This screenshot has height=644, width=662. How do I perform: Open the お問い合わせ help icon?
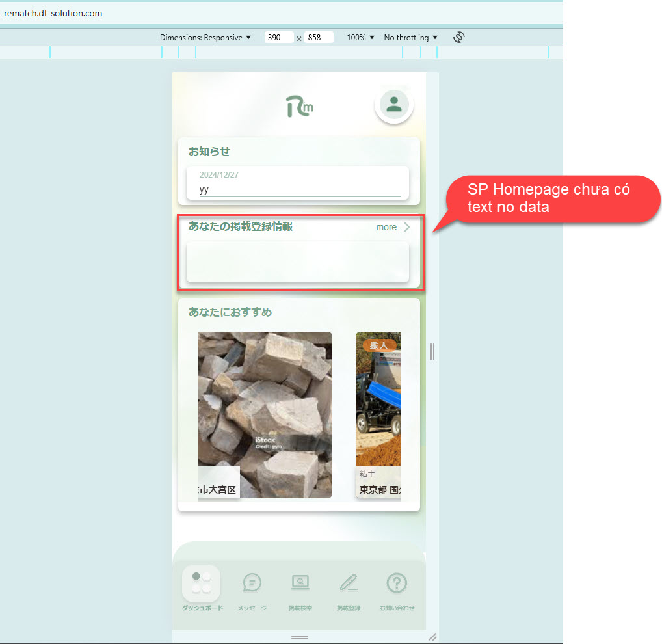click(397, 584)
